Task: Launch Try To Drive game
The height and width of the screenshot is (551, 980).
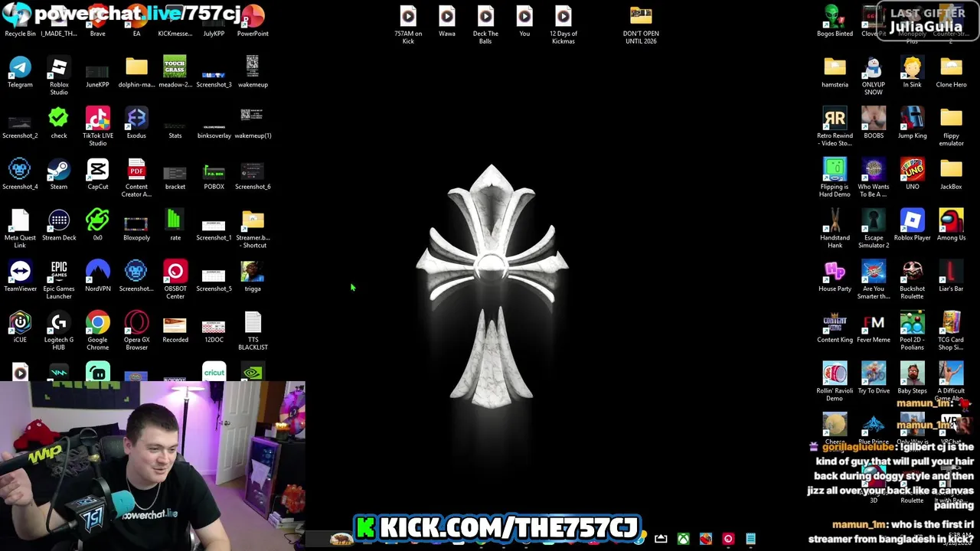Action: [x=874, y=378]
